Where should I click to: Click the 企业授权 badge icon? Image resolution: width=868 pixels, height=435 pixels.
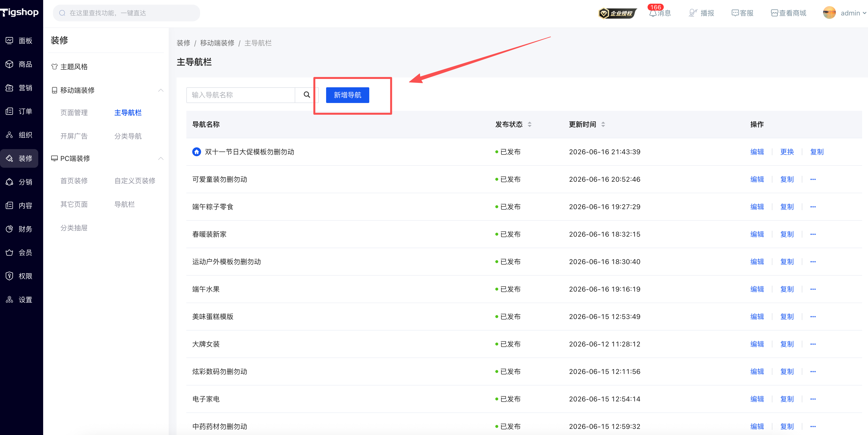click(x=618, y=13)
